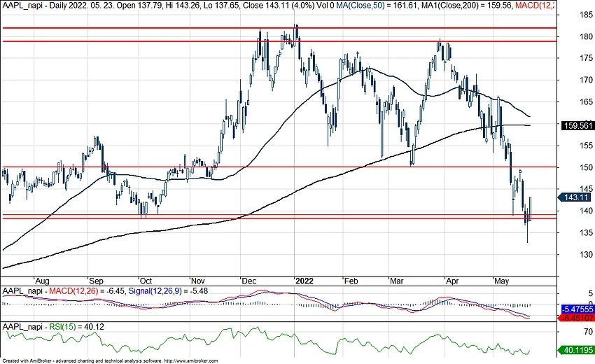Click the 130 price axis label
The width and height of the screenshot is (595, 364).
point(586,254)
